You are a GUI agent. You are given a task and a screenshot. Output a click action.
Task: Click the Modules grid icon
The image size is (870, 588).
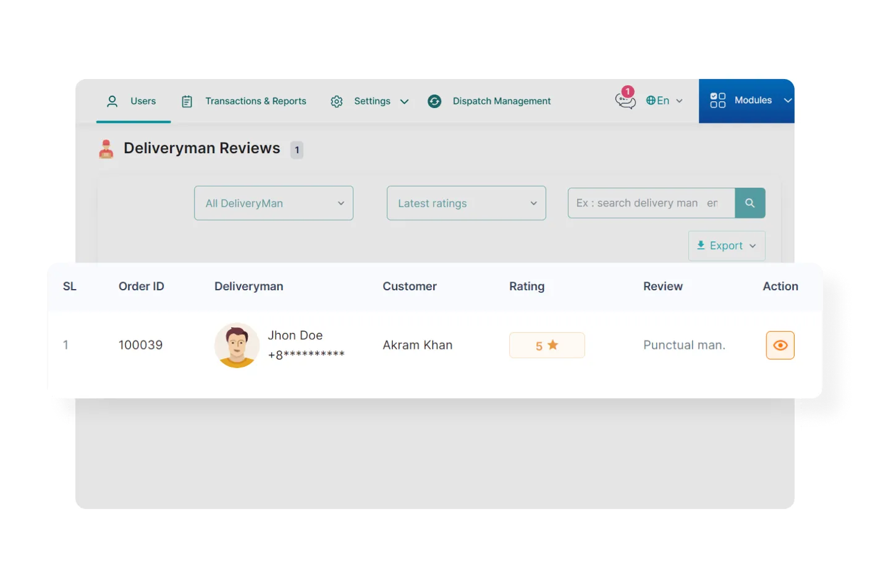pos(717,101)
